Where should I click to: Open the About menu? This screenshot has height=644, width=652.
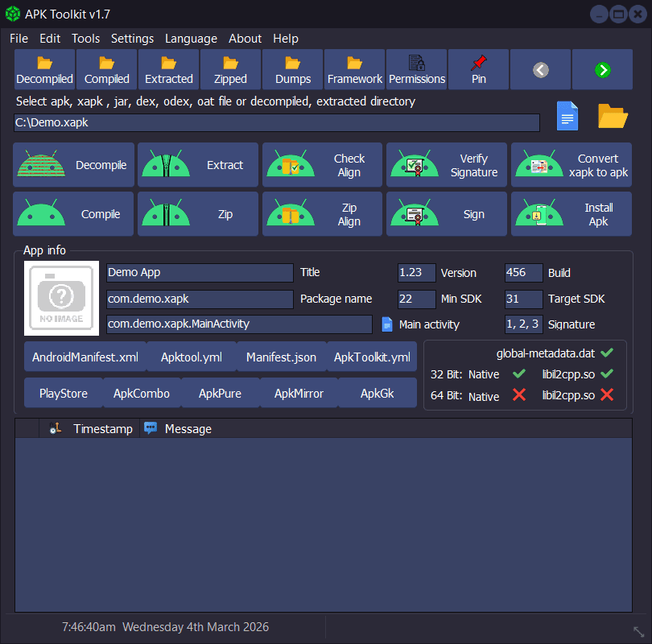pos(245,39)
